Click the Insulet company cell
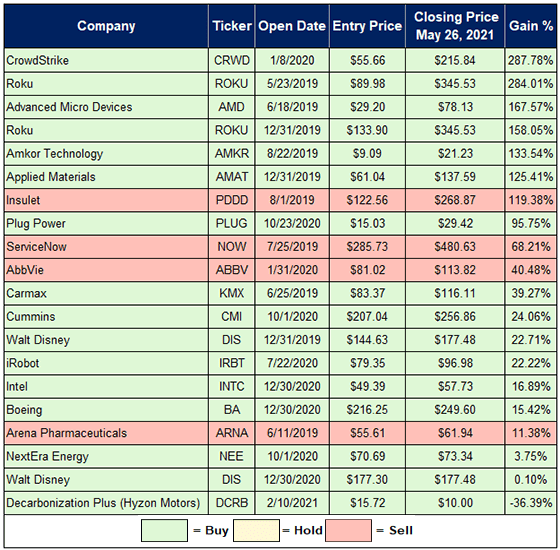The height and width of the screenshot is (550, 560). coord(106,200)
